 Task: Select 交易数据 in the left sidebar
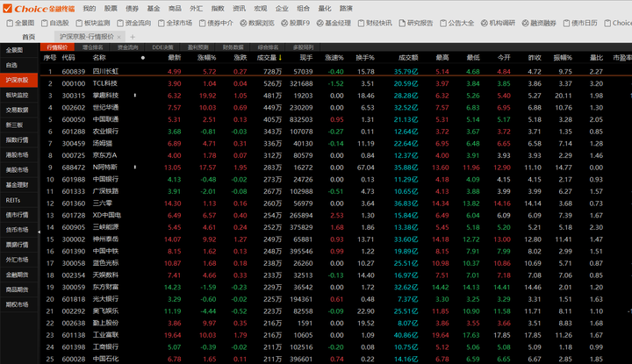[x=19, y=110]
